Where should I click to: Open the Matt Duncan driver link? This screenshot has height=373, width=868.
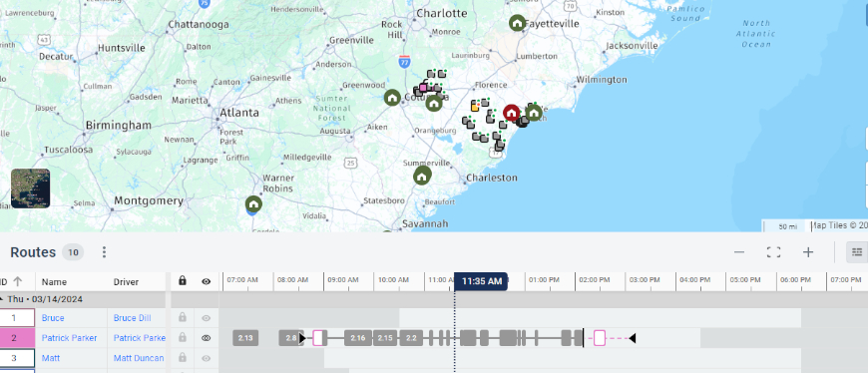pos(139,358)
